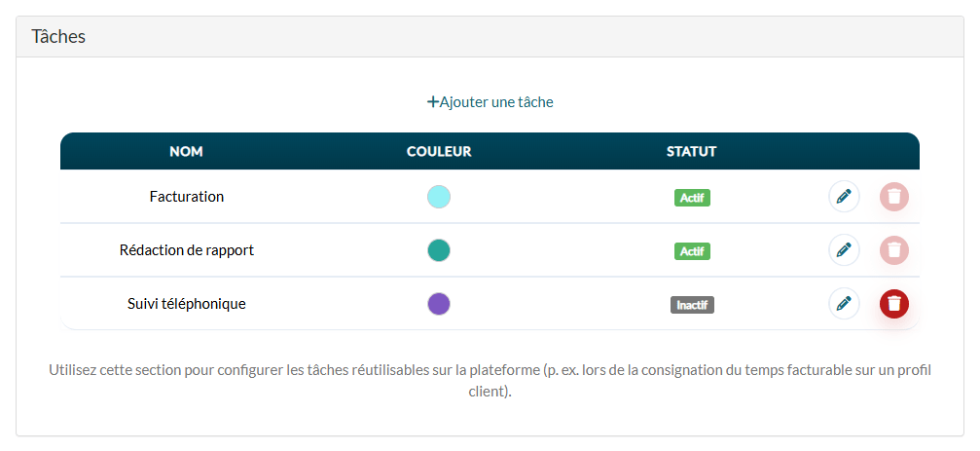Click the Inactif badge for Suivi téléphonique
The image size is (980, 451).
[x=692, y=305]
